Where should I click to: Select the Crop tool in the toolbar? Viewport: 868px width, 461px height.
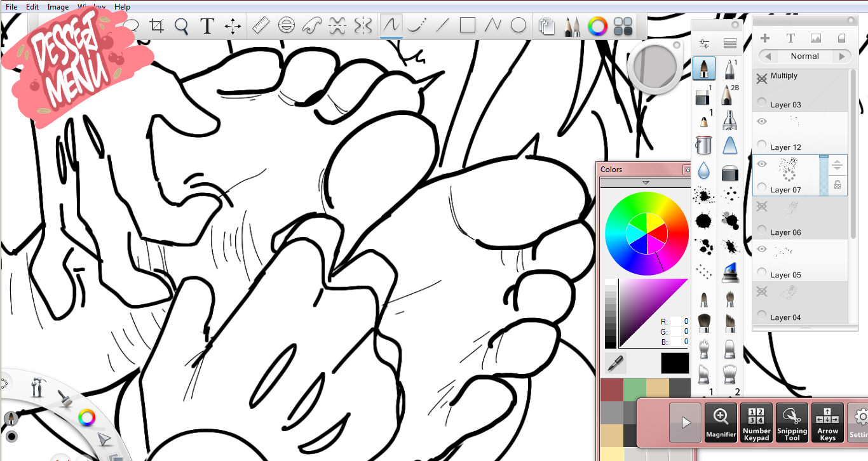pos(157,26)
